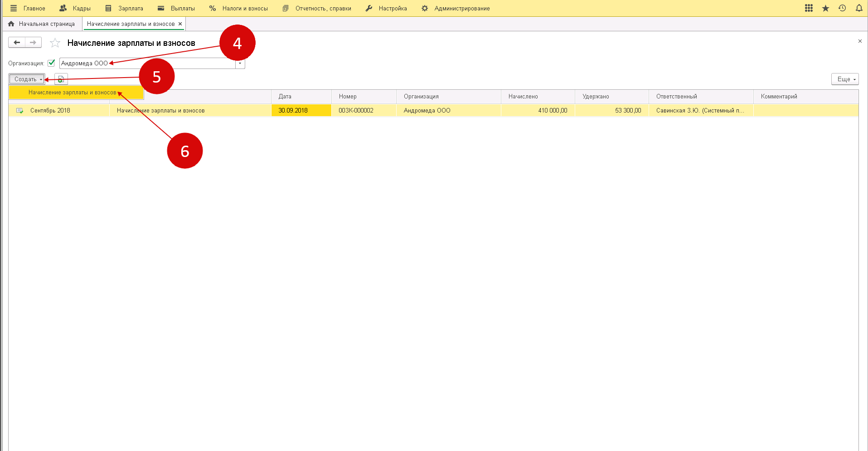Viewport: 868px width, 451px height.
Task: Click the create-by-copy document icon
Action: [x=61, y=79]
